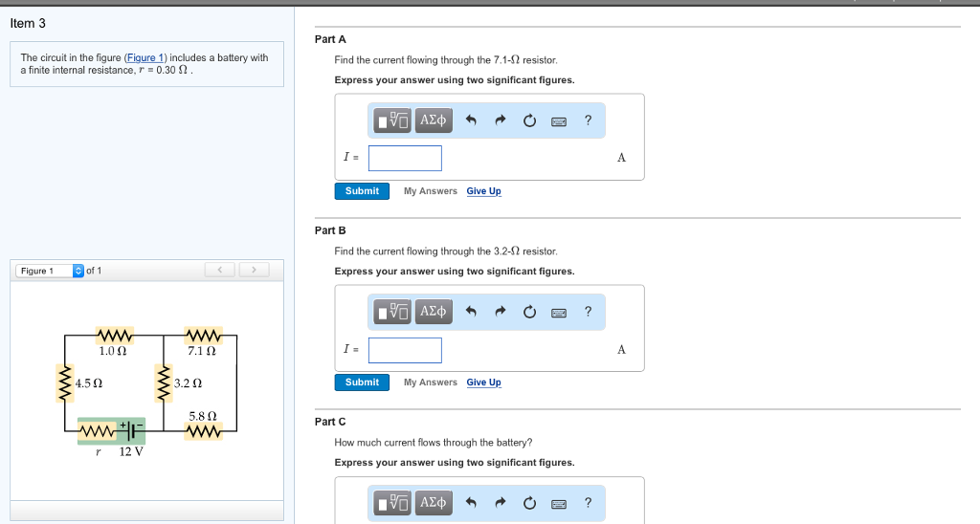Select the 4.5 Ω resistor label in figure
980x524 pixels.
click(x=89, y=382)
